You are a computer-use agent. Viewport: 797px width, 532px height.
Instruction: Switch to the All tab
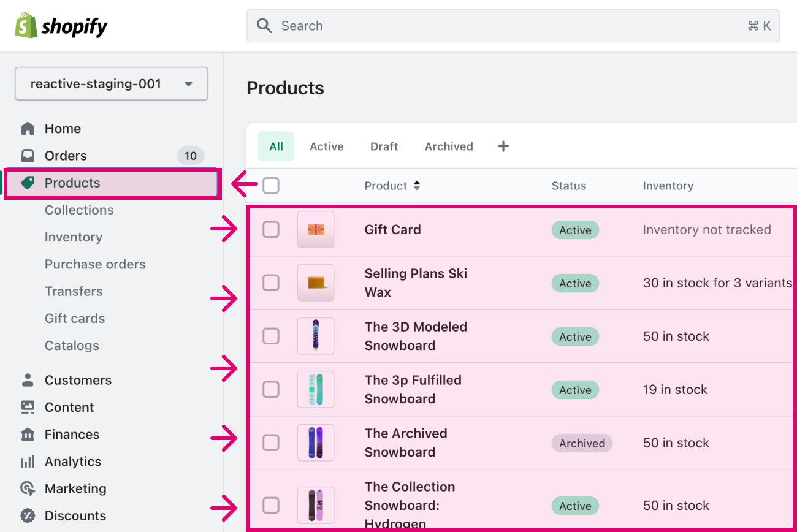tap(276, 146)
